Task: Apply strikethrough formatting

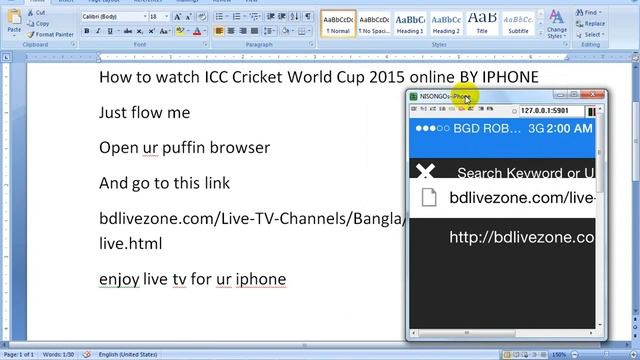Action: (x=128, y=31)
